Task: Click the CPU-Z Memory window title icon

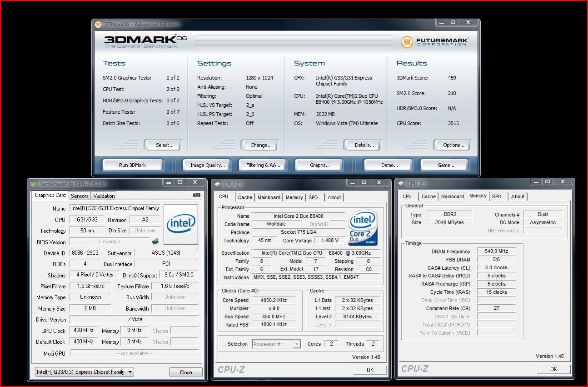Action: (401, 184)
